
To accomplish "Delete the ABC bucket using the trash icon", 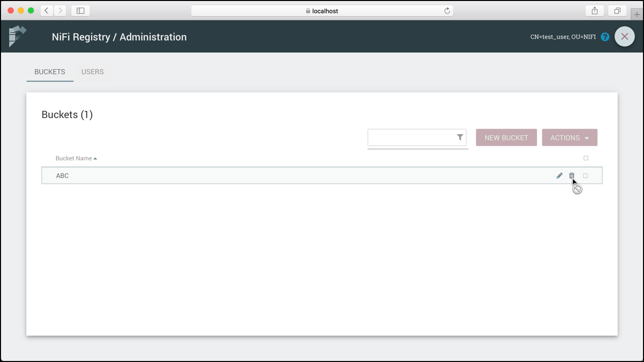I will (x=572, y=175).
